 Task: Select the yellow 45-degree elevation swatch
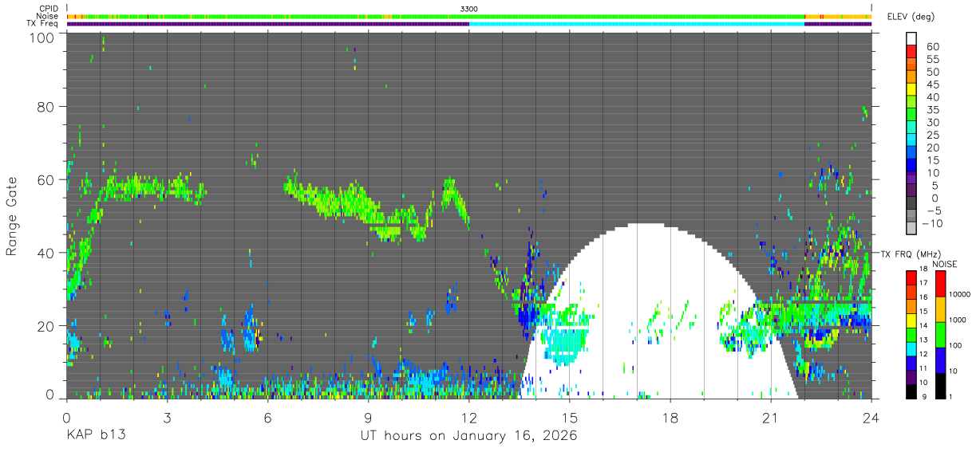[911, 90]
